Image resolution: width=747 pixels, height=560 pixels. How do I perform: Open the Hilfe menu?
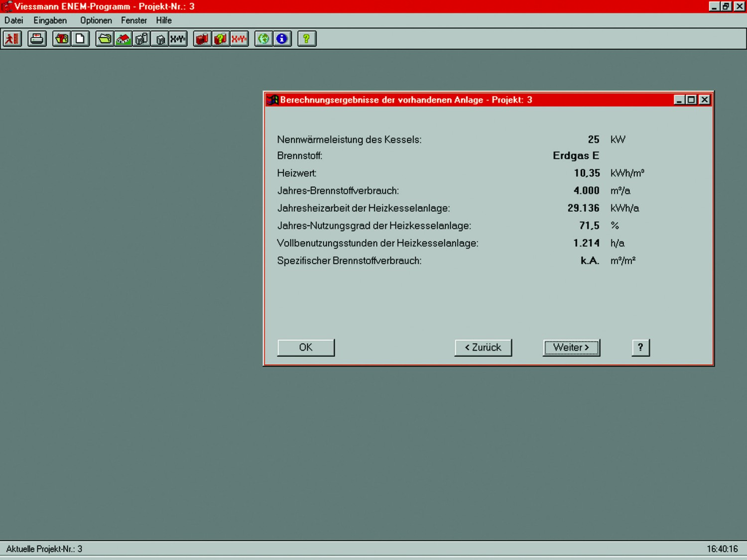tap(164, 20)
